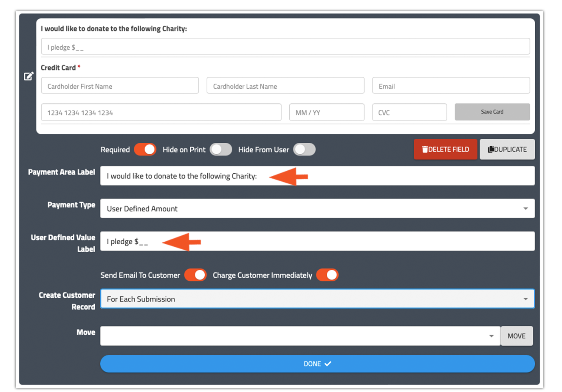Click the preview 'I pledge $__' input
Image resolution: width=562 pixels, height=392 pixels.
click(x=285, y=46)
